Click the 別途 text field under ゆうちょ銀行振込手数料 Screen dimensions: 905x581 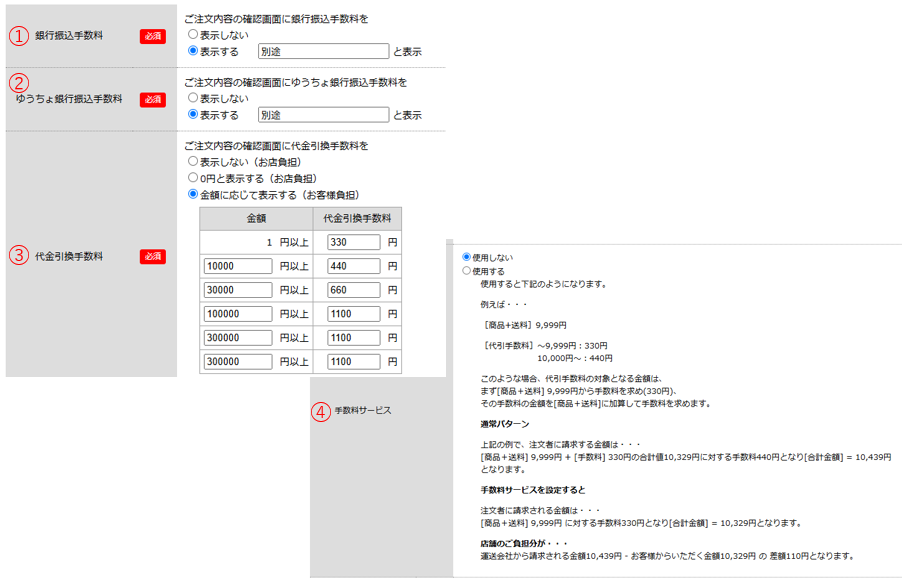[322, 115]
